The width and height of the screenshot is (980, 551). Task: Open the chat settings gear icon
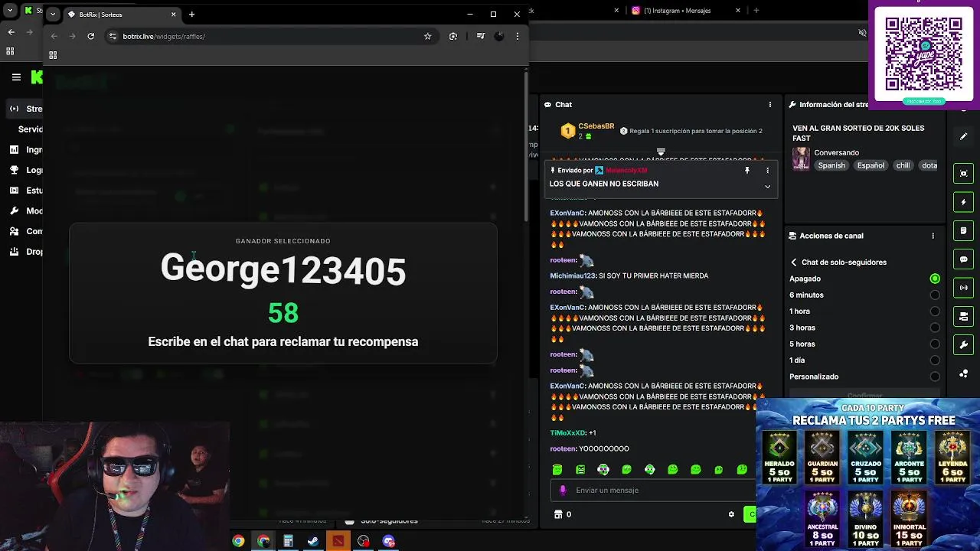coord(731,514)
